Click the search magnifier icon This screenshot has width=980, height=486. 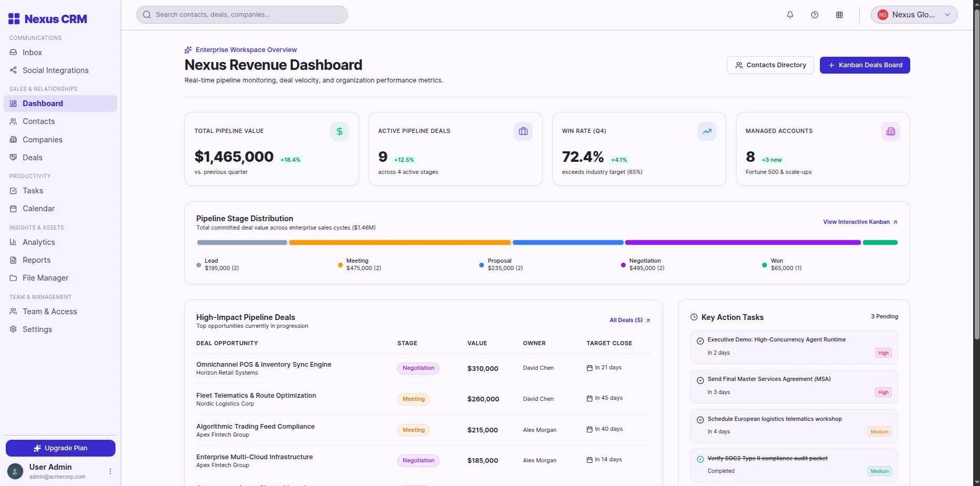tap(147, 15)
